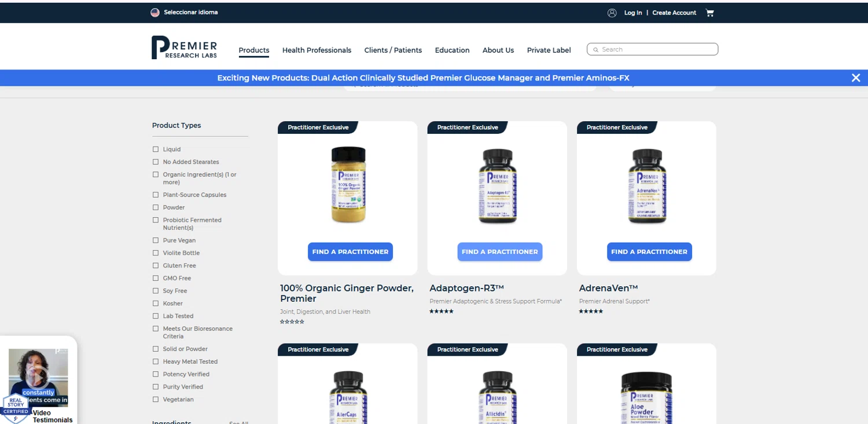Open the 100% Organic Ginger Powder title
This screenshot has height=424, width=868.
pyautogui.click(x=347, y=293)
